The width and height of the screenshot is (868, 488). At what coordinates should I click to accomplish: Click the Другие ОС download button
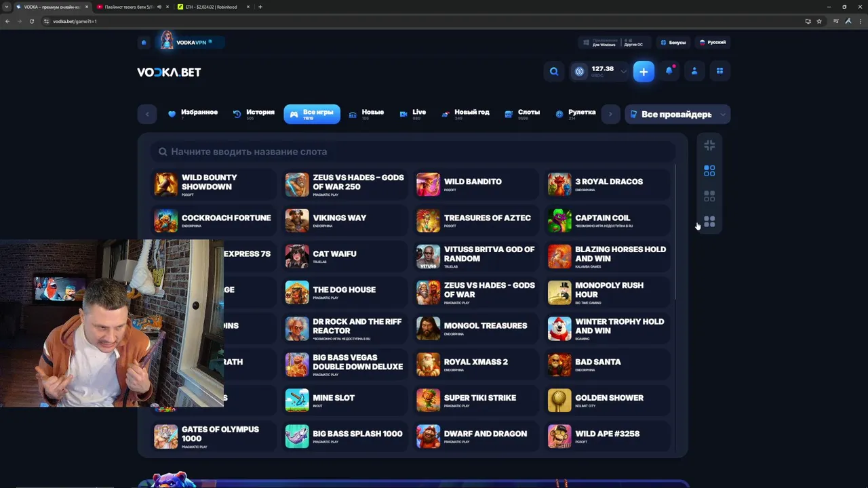click(x=634, y=42)
